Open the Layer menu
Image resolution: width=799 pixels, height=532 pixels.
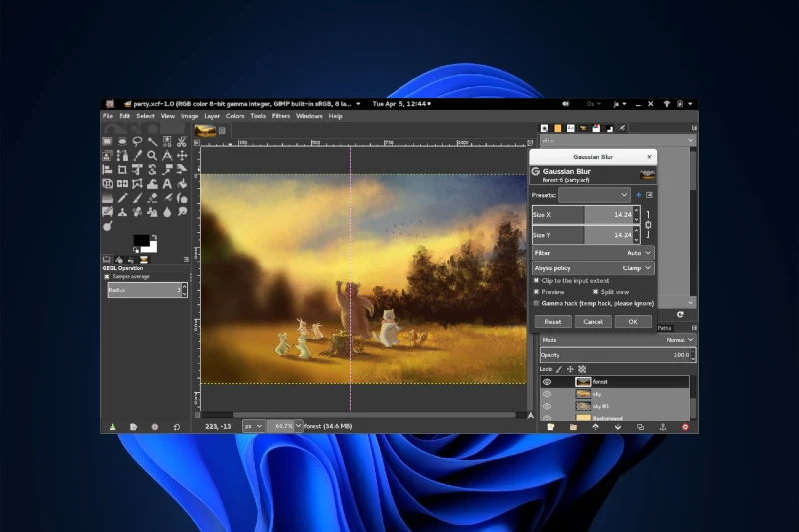tap(212, 116)
